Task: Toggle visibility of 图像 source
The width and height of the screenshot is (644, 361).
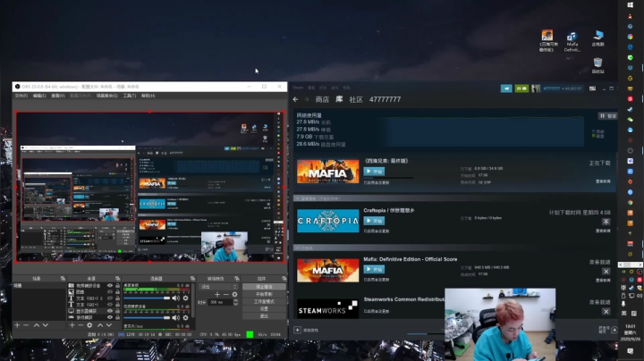Action: [x=110, y=291]
